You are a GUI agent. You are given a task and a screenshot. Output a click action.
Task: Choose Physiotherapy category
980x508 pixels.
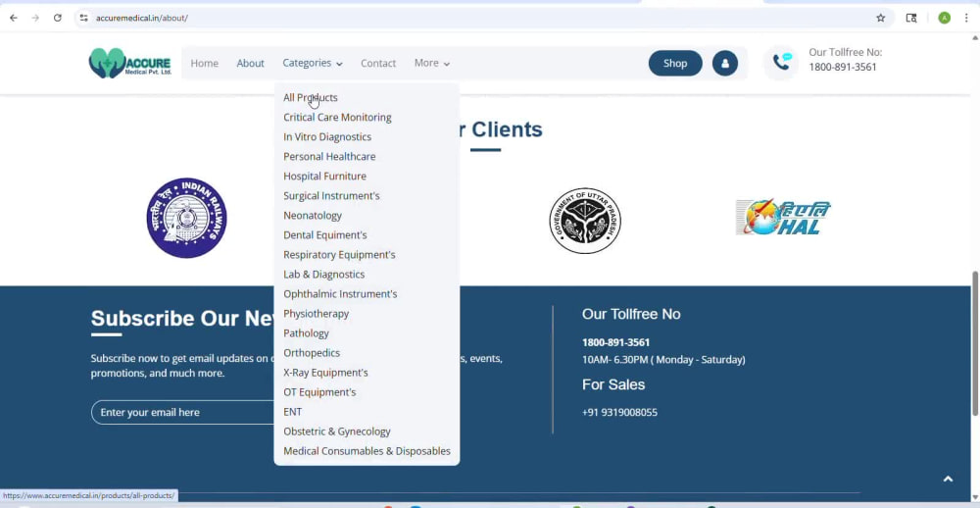tap(317, 314)
